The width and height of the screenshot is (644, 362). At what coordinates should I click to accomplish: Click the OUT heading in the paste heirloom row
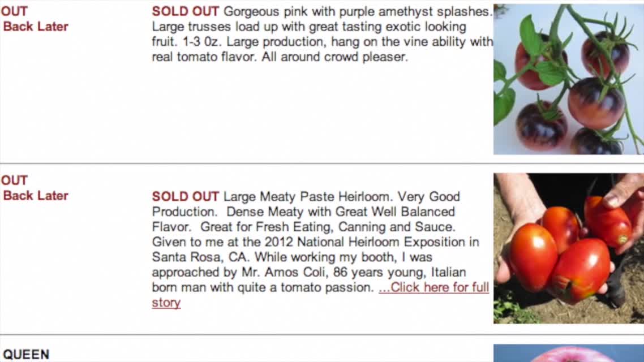(14, 180)
